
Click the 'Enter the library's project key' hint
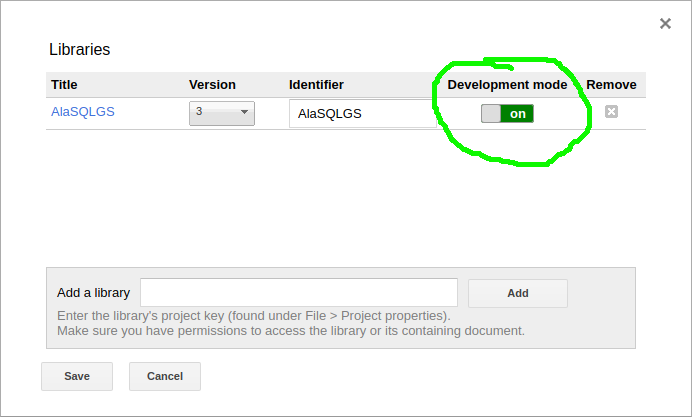pyautogui.click(x=254, y=316)
